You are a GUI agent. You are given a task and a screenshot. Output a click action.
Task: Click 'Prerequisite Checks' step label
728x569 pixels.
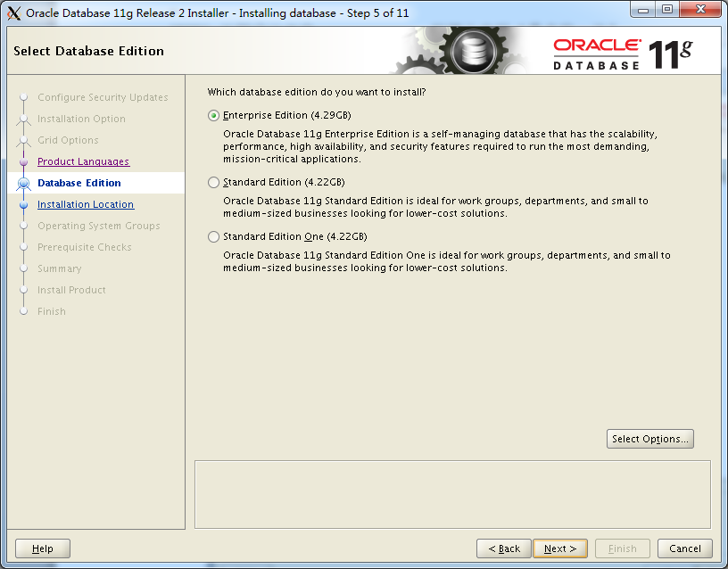pos(85,247)
